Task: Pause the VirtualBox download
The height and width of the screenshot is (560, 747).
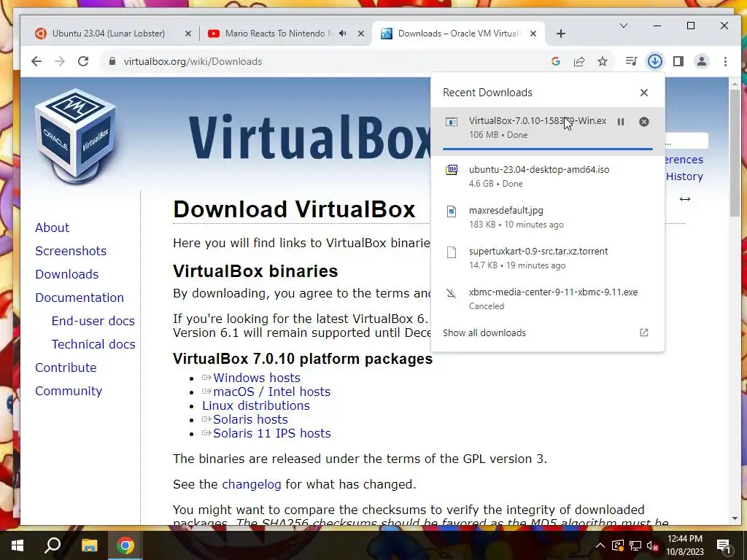Action: 621,122
